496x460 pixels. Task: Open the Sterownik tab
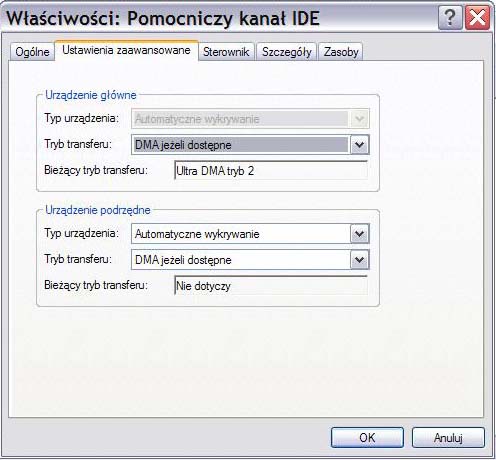click(x=226, y=52)
